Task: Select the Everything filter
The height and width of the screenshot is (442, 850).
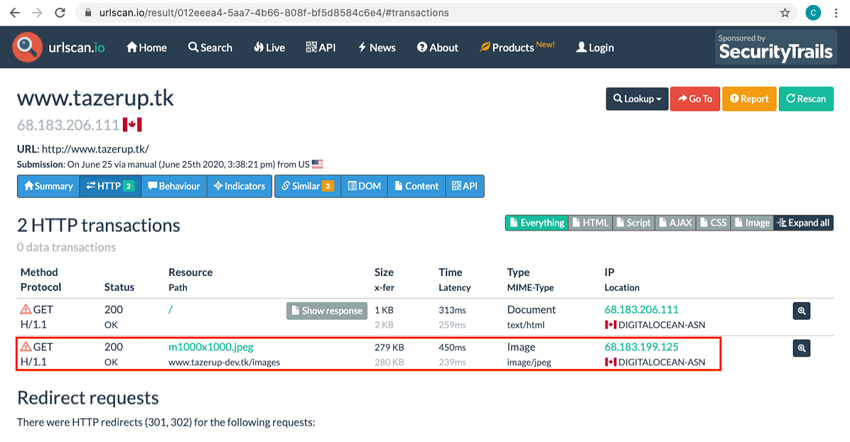Action: (x=537, y=223)
